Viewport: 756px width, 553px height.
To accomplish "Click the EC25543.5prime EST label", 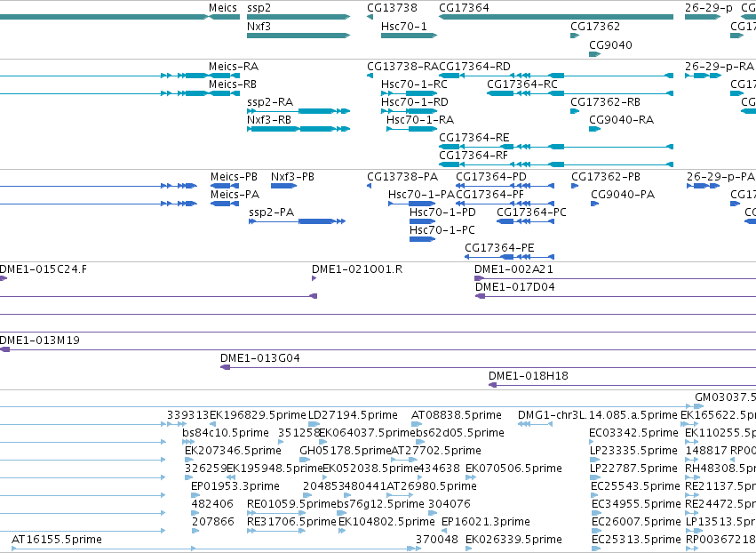I will pos(635,486).
